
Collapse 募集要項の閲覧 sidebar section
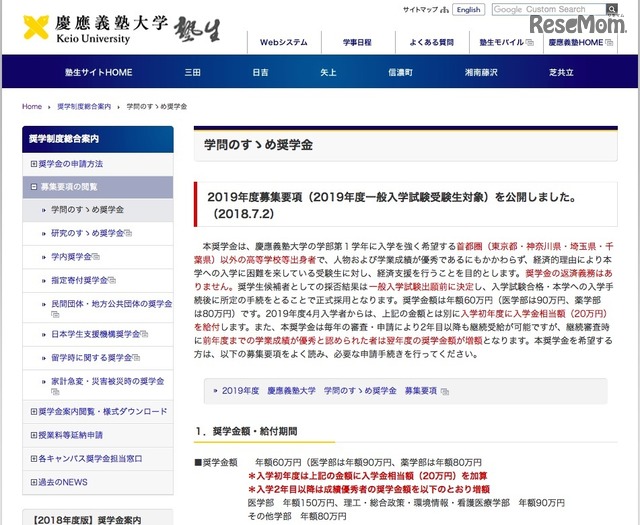34,187
